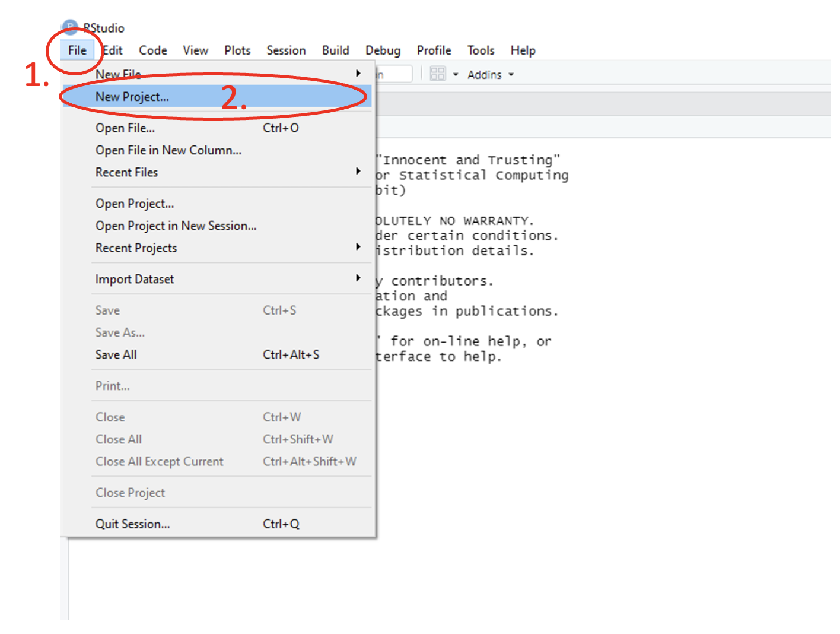
Task: Open the Help menu
Action: pyautogui.click(x=523, y=50)
